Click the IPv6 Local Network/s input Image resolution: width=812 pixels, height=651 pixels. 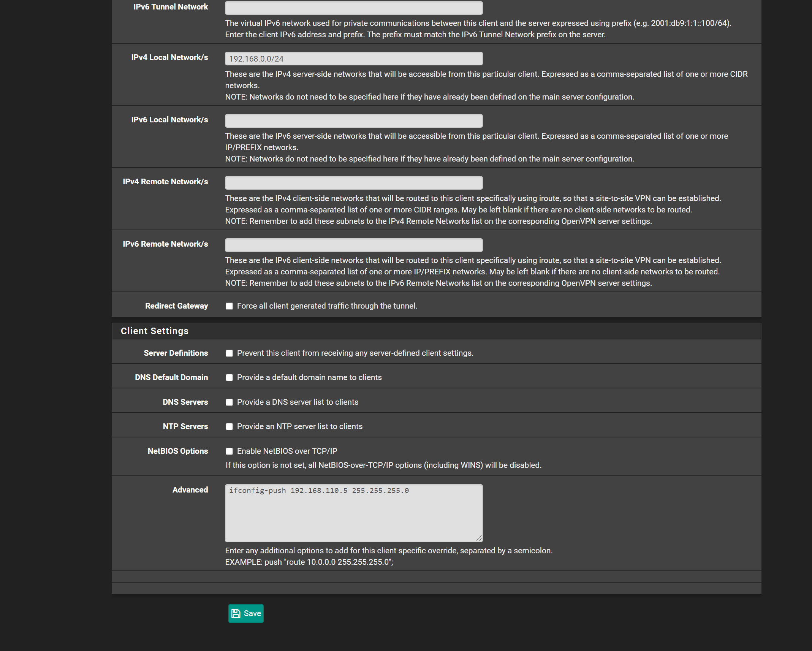pos(354,121)
